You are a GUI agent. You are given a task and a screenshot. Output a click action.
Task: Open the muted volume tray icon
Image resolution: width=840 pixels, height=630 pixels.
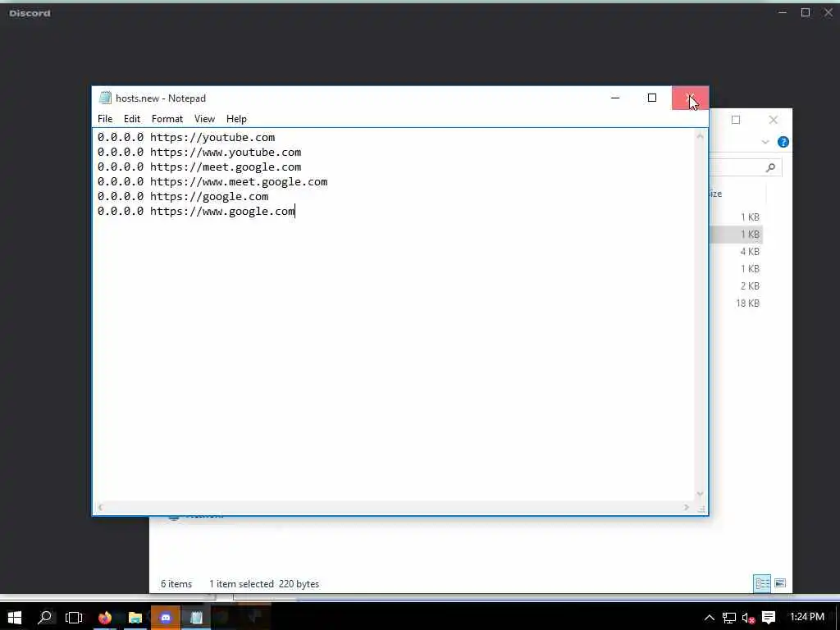(748, 618)
